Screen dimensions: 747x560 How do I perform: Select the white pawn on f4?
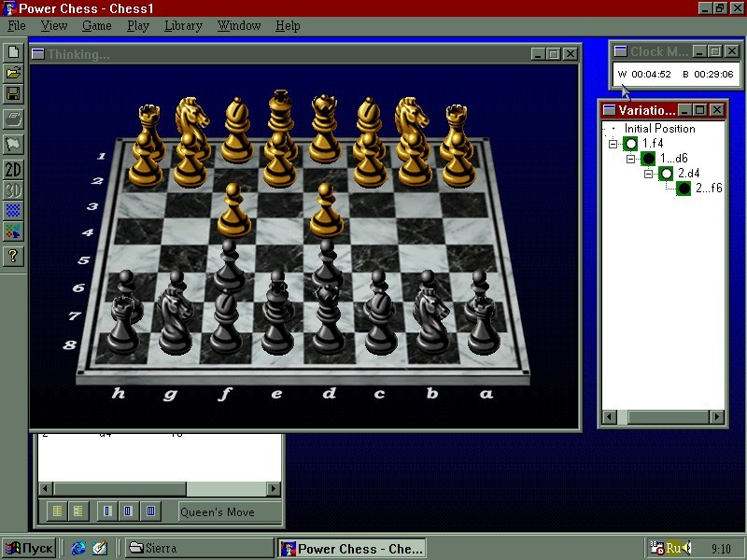233,211
